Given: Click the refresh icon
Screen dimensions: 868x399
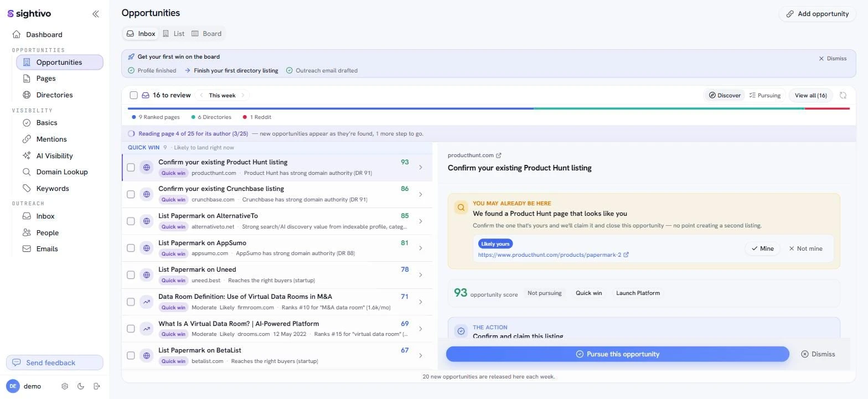Looking at the screenshot, I should [x=843, y=95].
